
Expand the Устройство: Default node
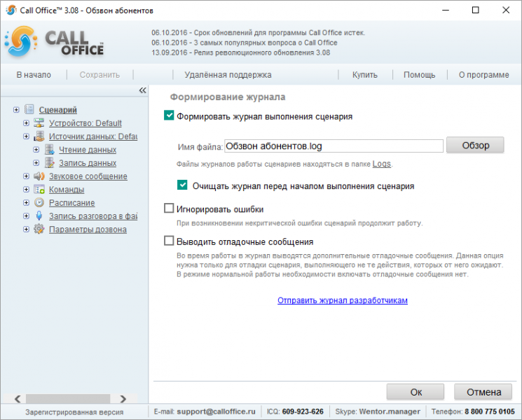pos(26,123)
